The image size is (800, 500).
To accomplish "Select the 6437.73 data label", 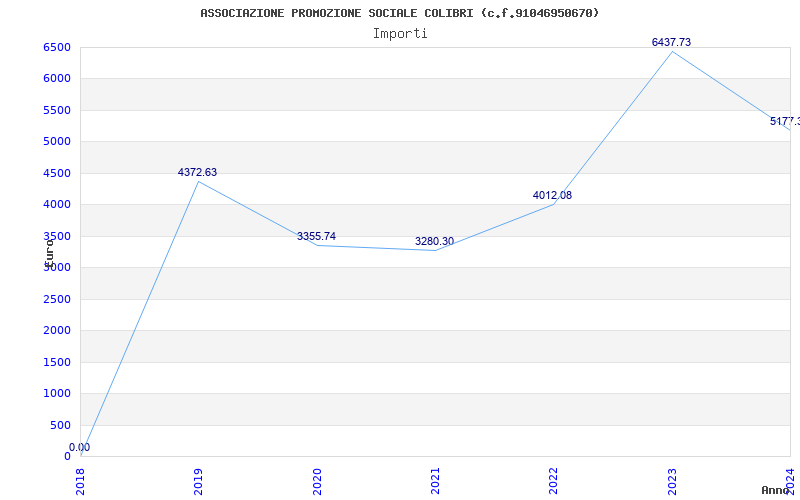I will tap(671, 42).
